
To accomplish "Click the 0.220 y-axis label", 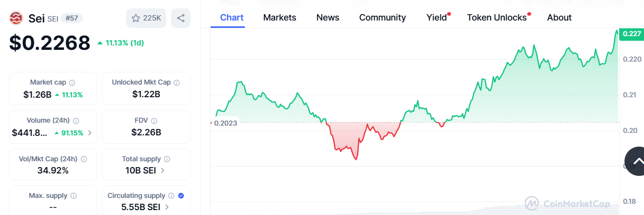I will click(x=632, y=59).
